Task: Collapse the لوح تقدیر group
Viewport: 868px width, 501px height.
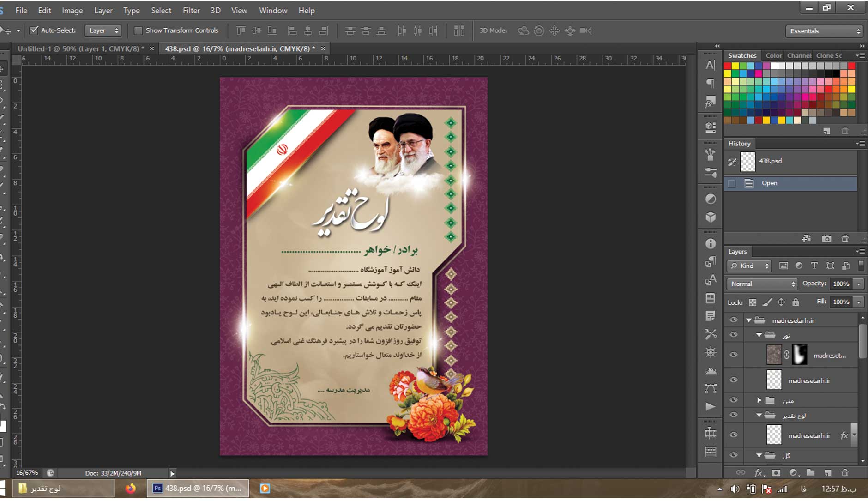Action: coord(759,415)
